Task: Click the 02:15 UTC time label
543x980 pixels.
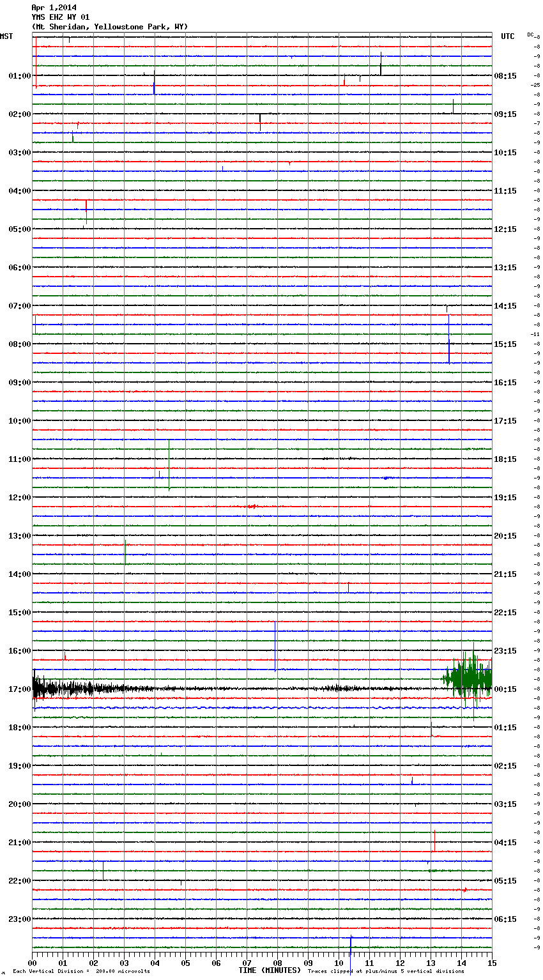Action: click(x=505, y=766)
